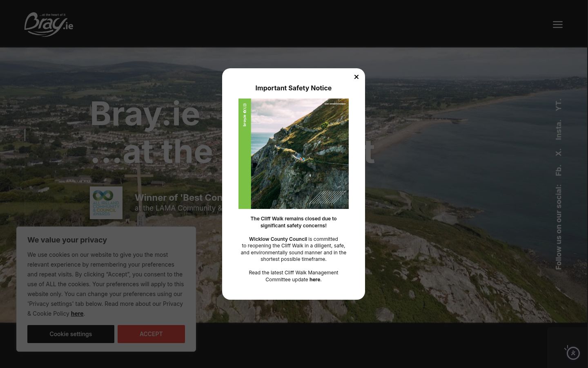Click the large 'Bray.ie' hero heading

click(x=145, y=114)
